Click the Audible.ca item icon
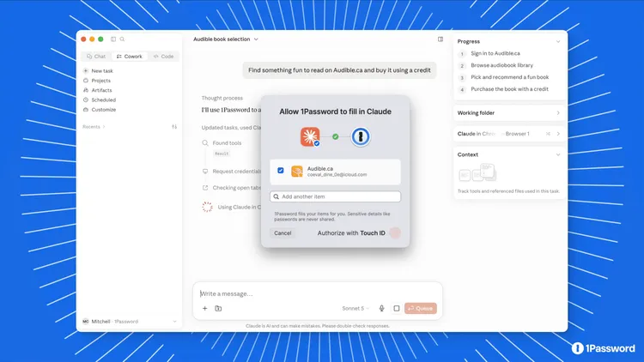 pyautogui.click(x=297, y=172)
